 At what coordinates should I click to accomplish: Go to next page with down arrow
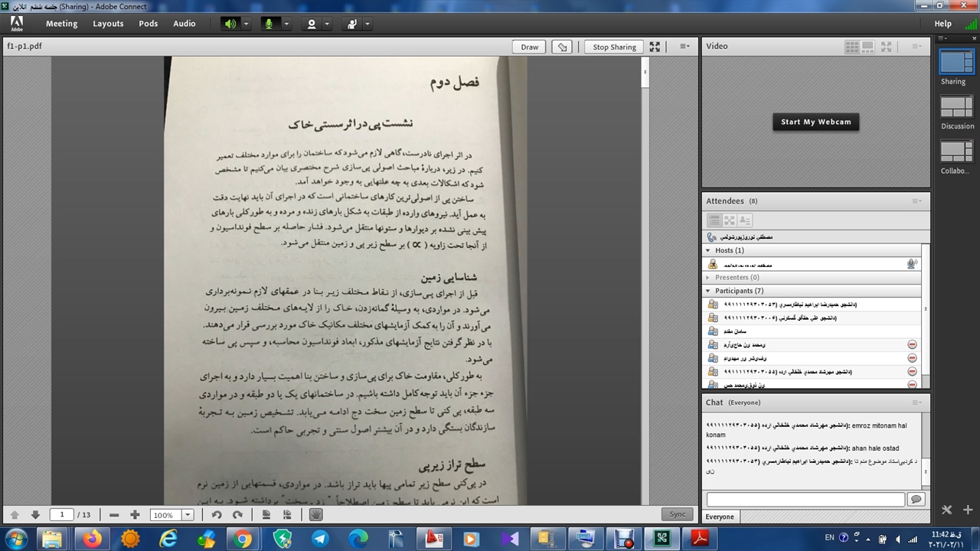coord(35,515)
